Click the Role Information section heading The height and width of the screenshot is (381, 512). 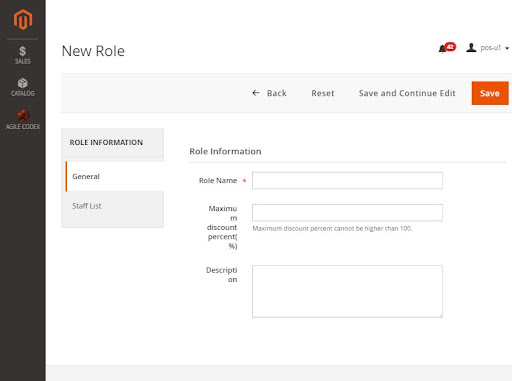coord(225,151)
